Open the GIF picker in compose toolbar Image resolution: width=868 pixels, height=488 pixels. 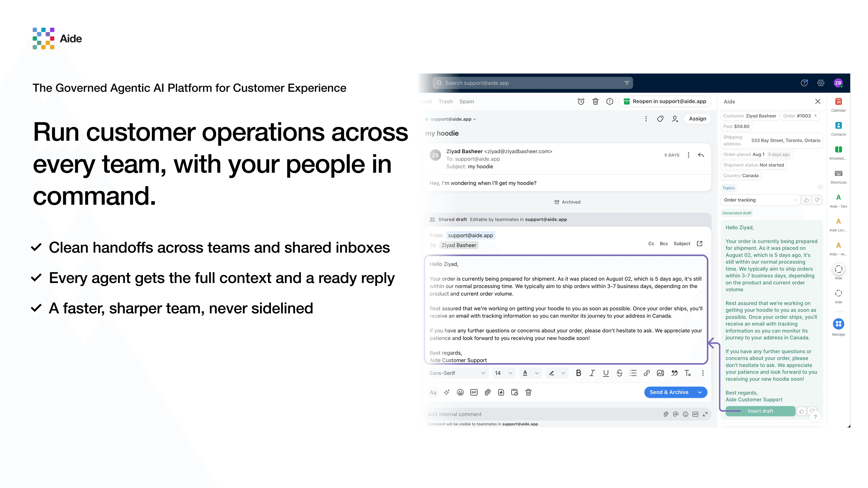pos(474,392)
